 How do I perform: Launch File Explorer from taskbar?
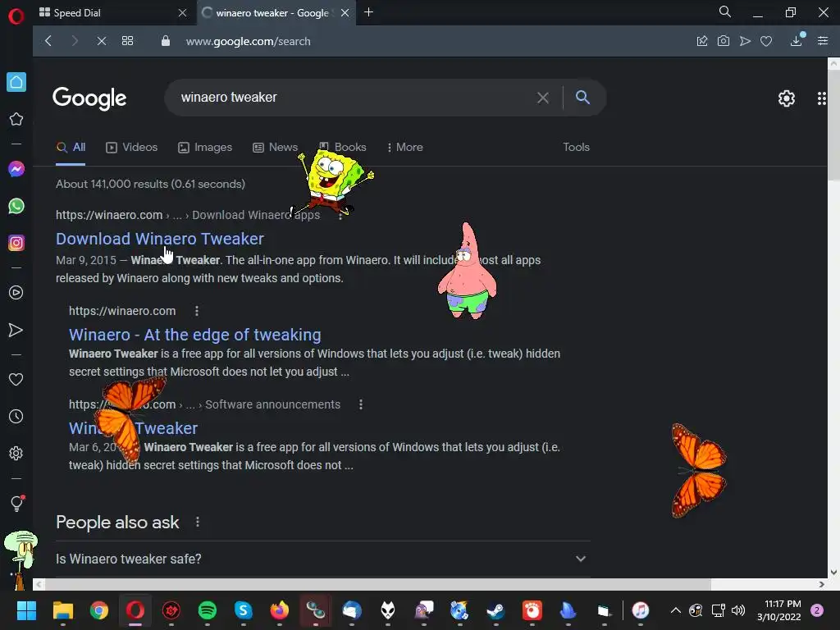point(62,610)
